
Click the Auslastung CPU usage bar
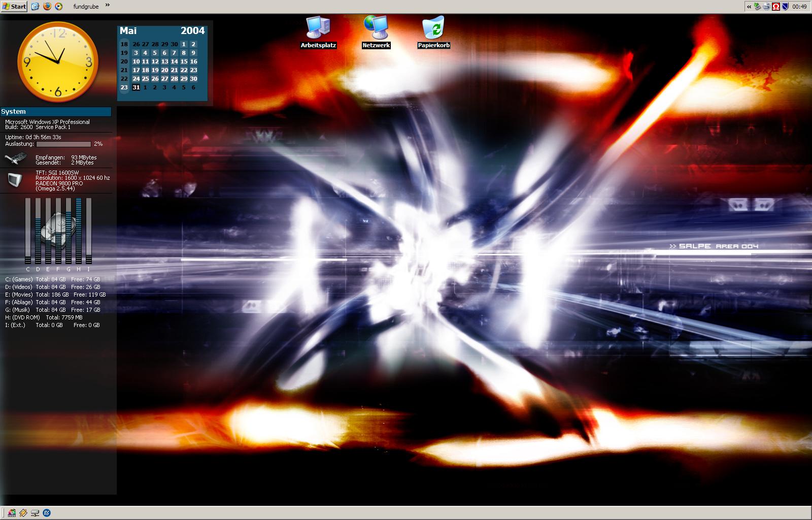pos(63,144)
